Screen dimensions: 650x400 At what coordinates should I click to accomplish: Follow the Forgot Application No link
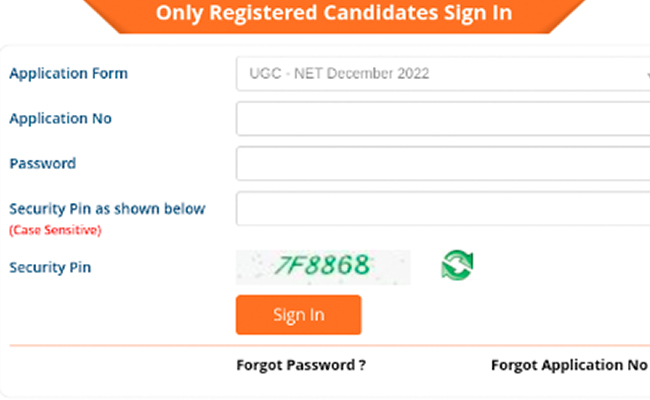click(x=568, y=365)
